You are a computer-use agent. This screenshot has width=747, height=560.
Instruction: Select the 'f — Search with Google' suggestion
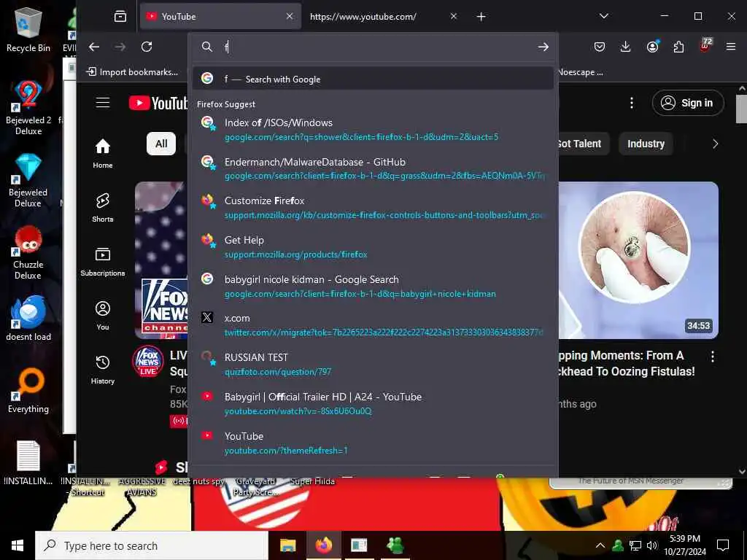373,79
